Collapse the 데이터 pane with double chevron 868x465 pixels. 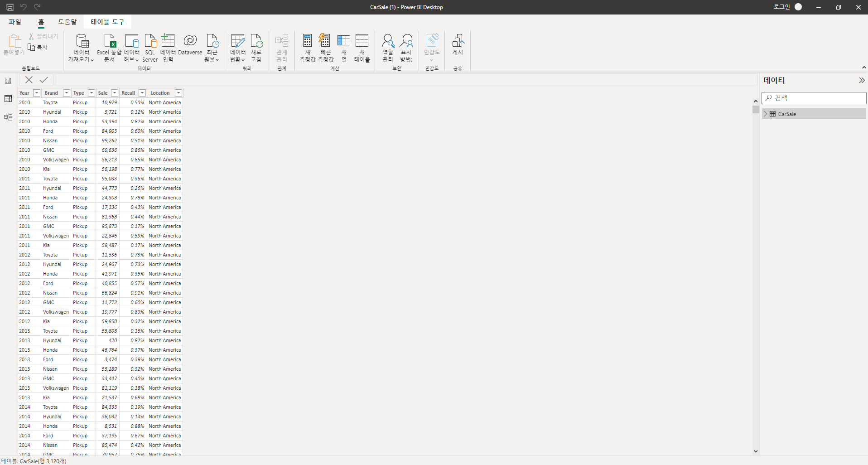pos(861,80)
